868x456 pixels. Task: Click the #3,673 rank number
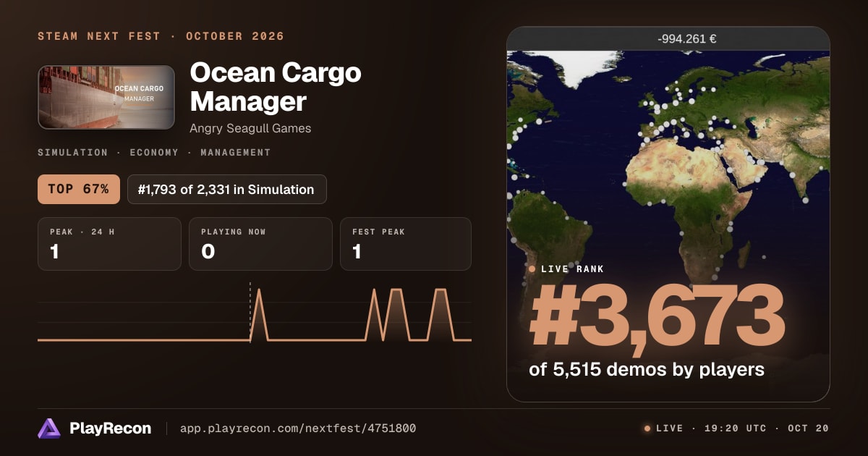point(657,316)
